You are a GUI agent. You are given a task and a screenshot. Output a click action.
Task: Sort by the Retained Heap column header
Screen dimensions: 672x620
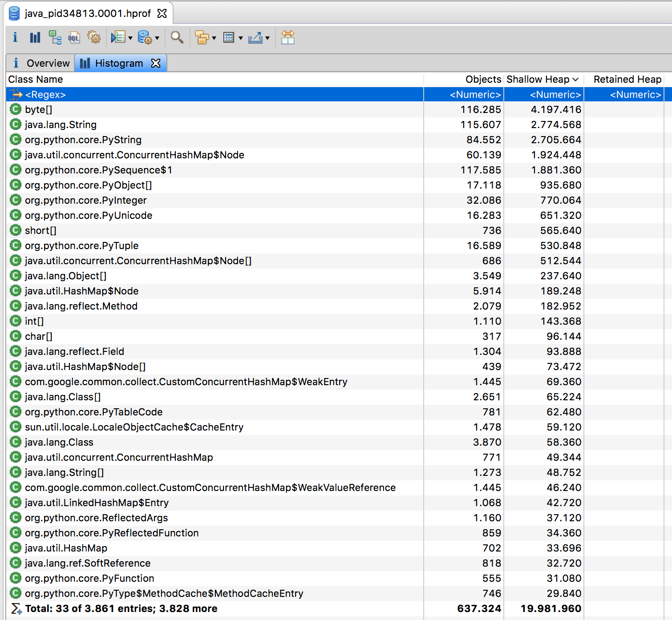click(627, 79)
